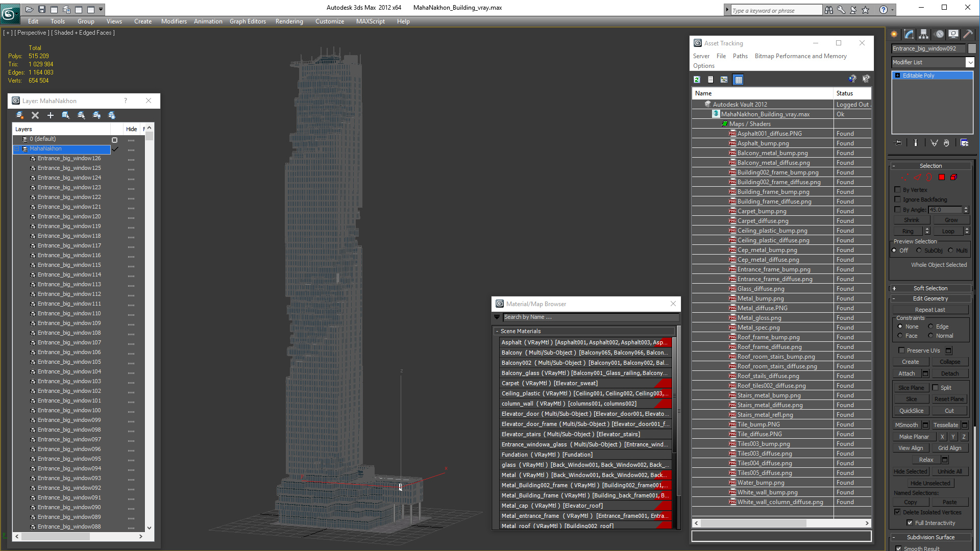Open the Graph Editors menu
The height and width of the screenshot is (551, 980).
(x=248, y=21)
